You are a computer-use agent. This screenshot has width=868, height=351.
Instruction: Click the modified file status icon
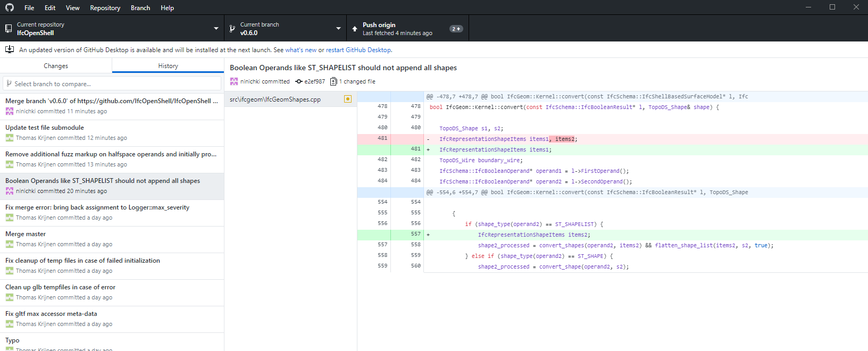(x=348, y=99)
